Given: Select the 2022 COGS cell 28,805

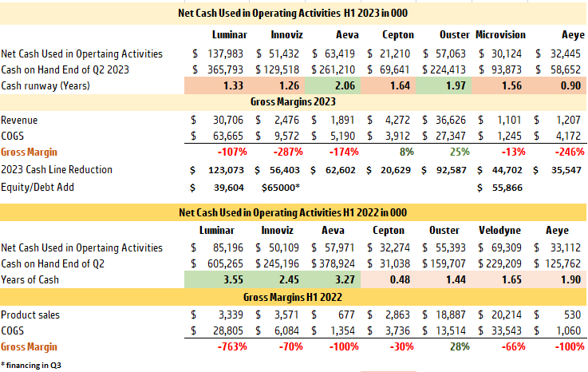Looking at the screenshot, I should point(227,330).
